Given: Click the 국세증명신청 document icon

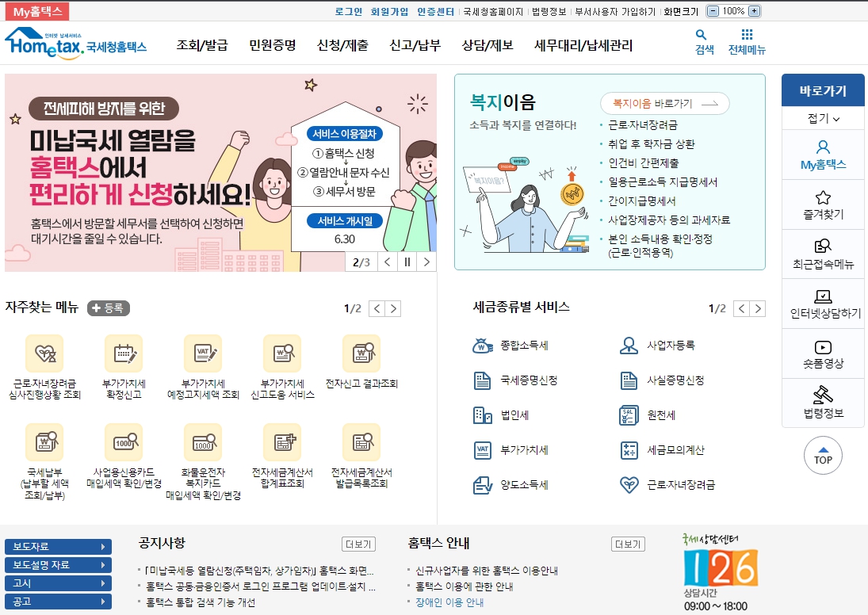Looking at the screenshot, I should [x=482, y=380].
